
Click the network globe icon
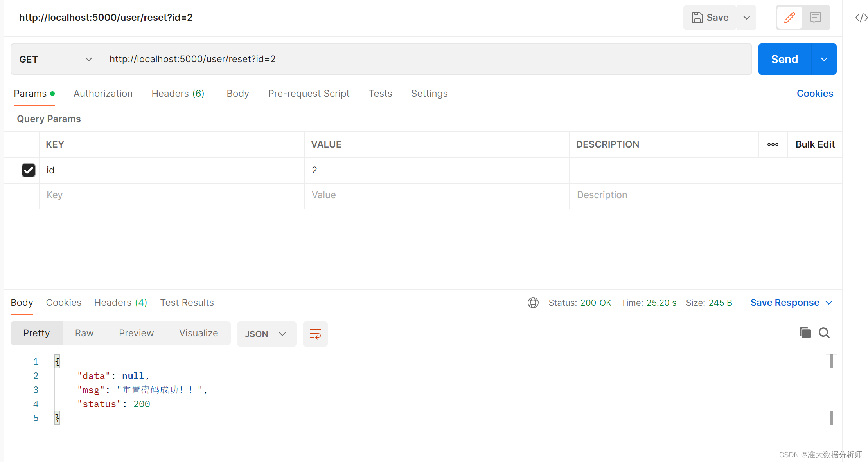point(533,303)
